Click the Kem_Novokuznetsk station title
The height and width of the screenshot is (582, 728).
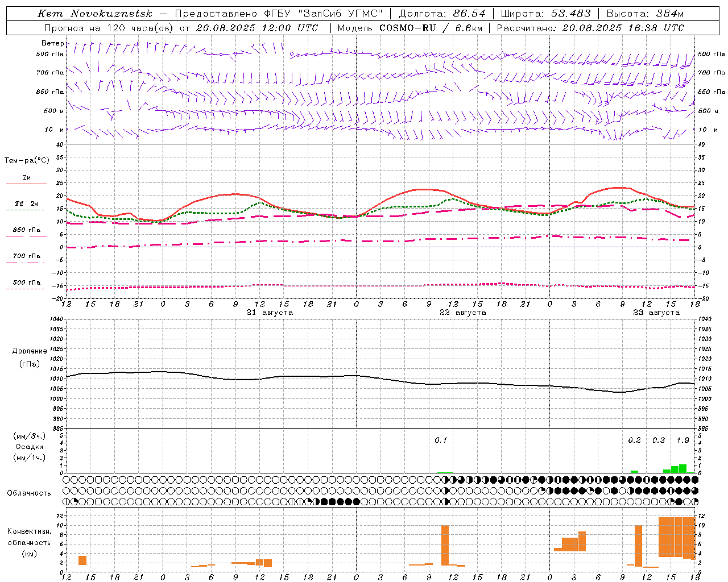pyautogui.click(x=95, y=14)
